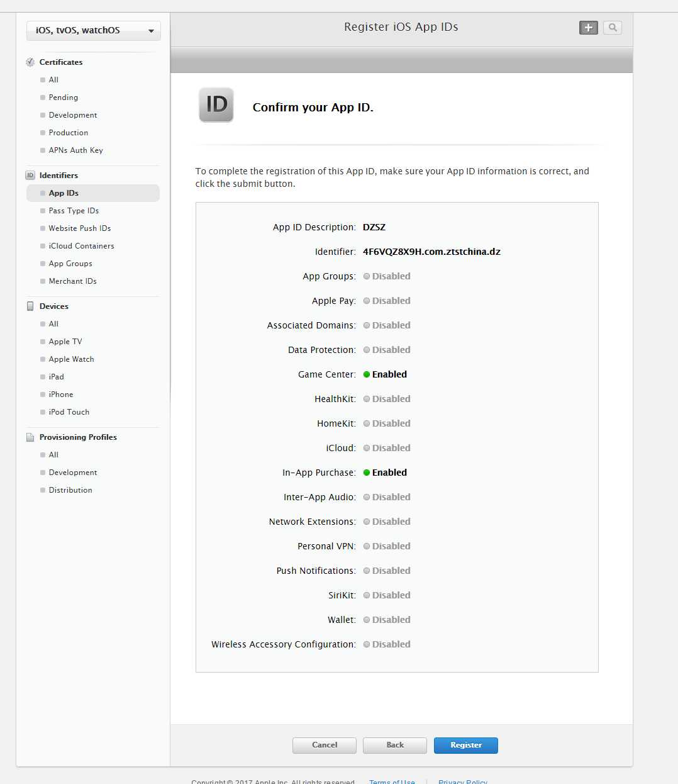
Task: Open Merchant IDs
Action: 73,281
